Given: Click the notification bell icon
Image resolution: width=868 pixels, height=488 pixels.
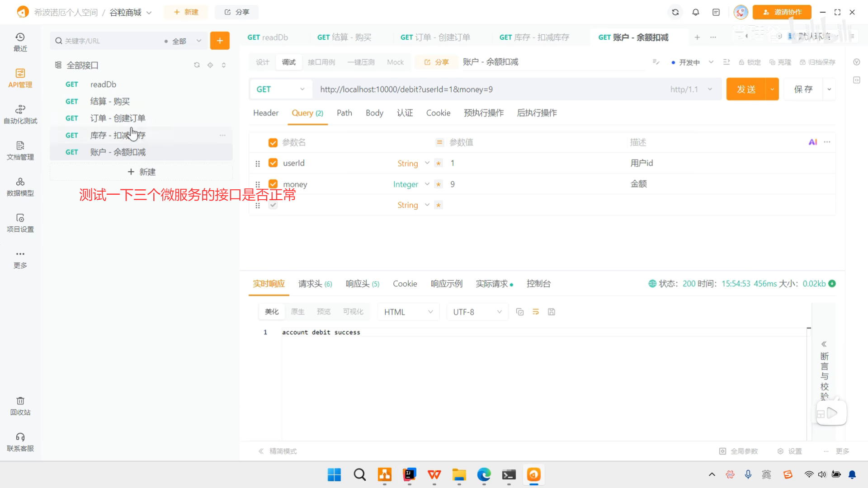Looking at the screenshot, I should pyautogui.click(x=695, y=12).
